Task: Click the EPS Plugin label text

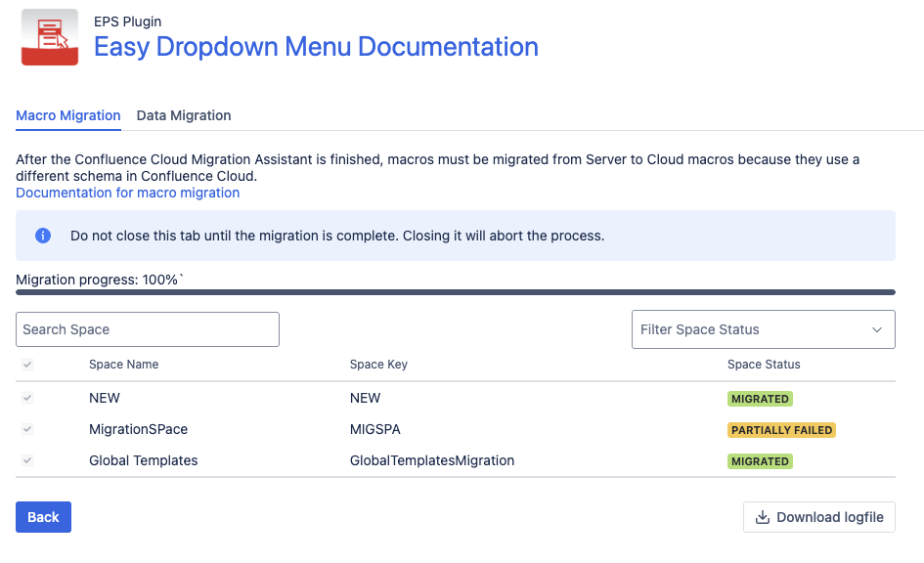Action: point(128,22)
